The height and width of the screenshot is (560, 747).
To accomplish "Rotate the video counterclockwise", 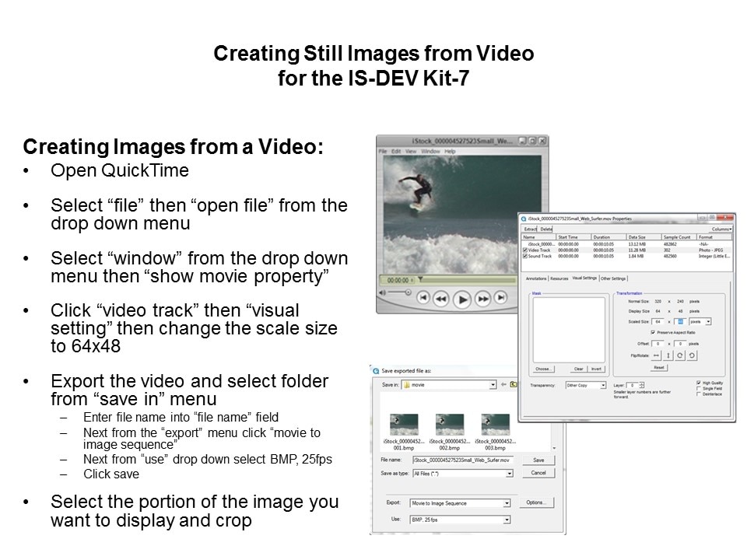I will 693,355.
